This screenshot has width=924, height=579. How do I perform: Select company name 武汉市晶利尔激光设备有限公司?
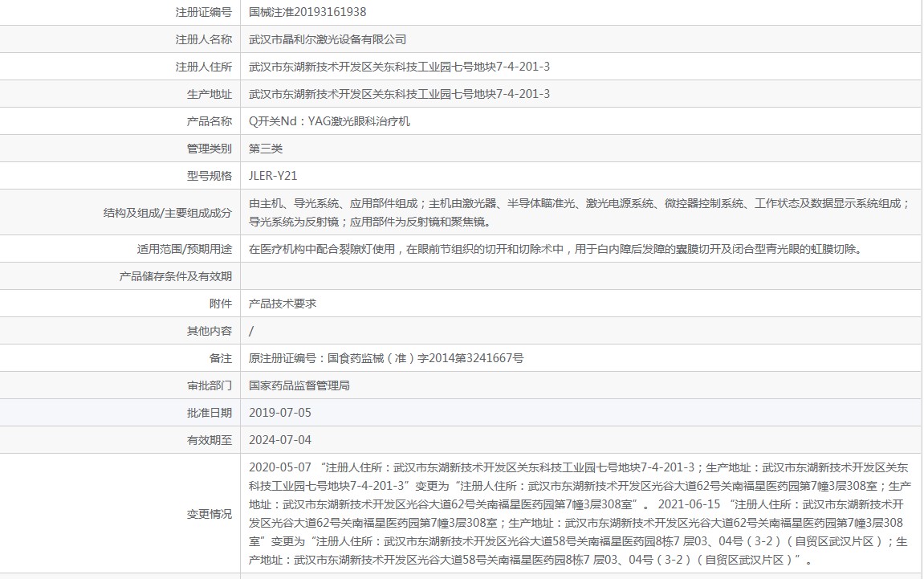point(327,39)
